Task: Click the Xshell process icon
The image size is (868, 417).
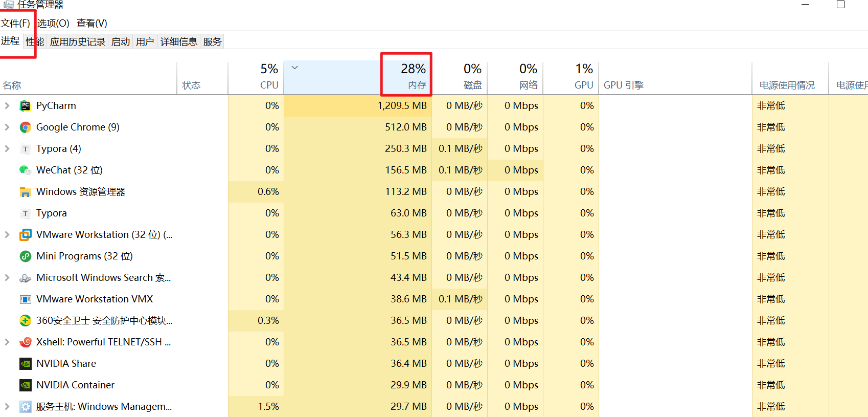Action: click(25, 342)
